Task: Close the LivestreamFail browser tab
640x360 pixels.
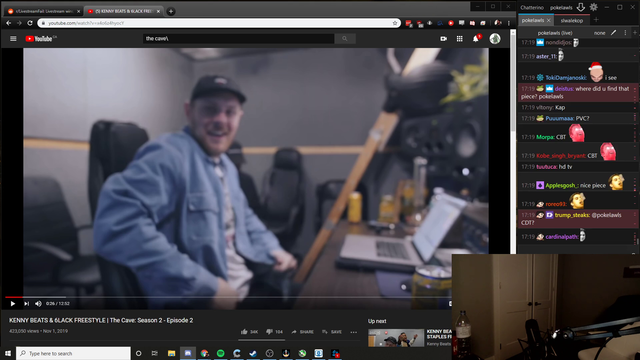Action: (x=78, y=11)
